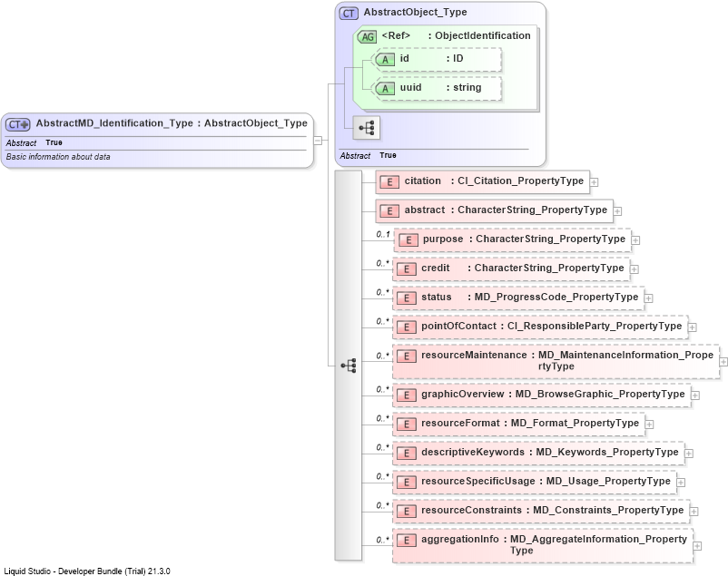Expand the aggregationInfo element
Viewport: 728px width, 576px height.
697,546
